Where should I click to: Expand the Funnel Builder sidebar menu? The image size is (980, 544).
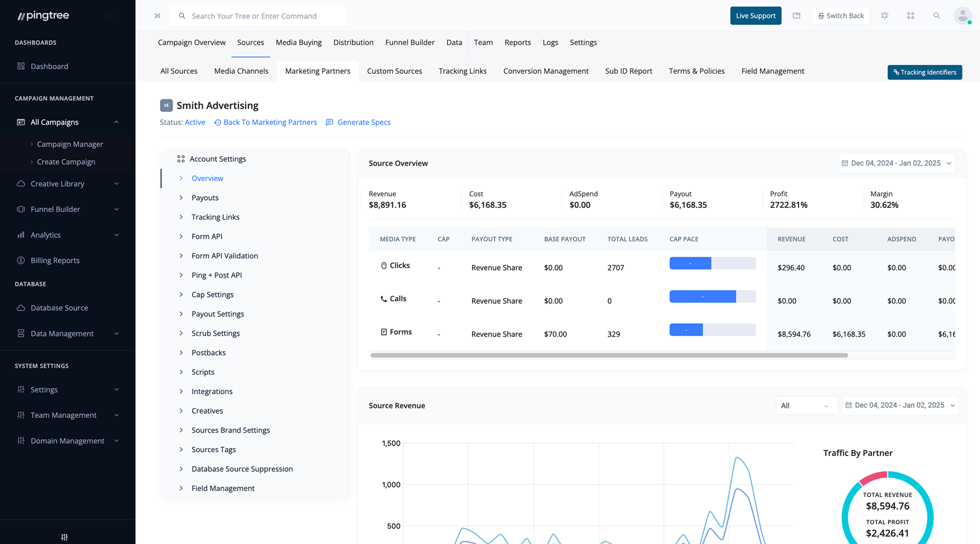[x=116, y=210]
